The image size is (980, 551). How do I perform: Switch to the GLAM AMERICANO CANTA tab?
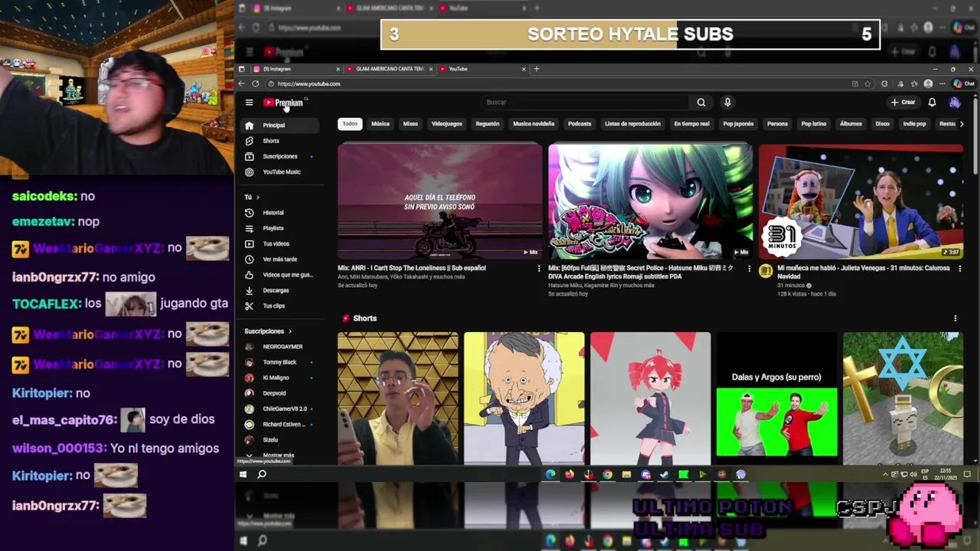pyautogui.click(x=390, y=69)
